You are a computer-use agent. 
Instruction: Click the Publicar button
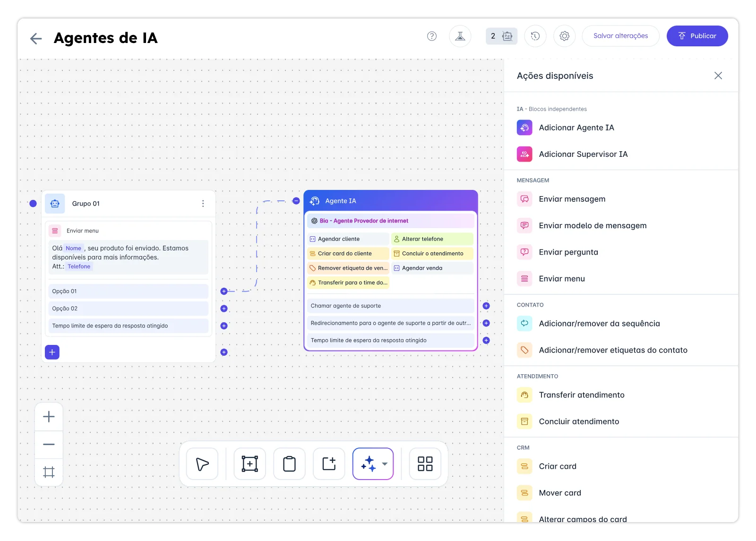pyautogui.click(x=697, y=36)
